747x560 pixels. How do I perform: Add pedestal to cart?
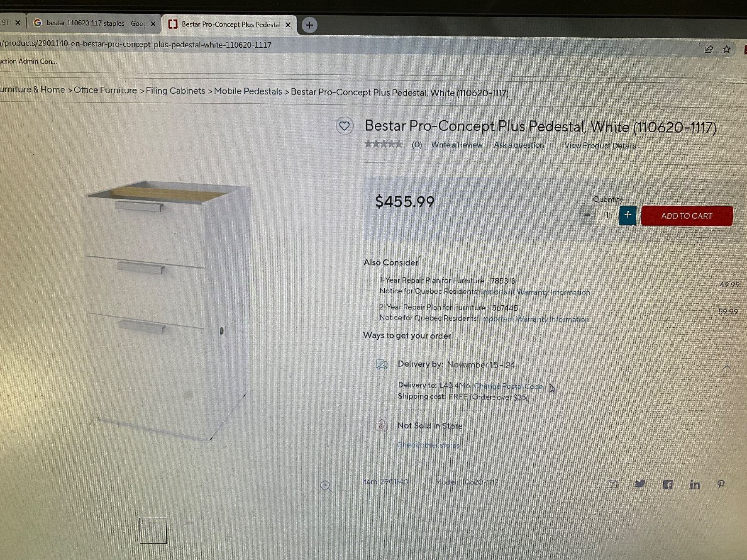click(x=687, y=216)
